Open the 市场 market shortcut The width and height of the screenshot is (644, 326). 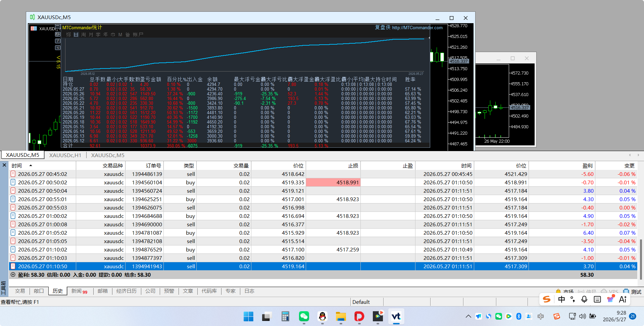coord(565,292)
